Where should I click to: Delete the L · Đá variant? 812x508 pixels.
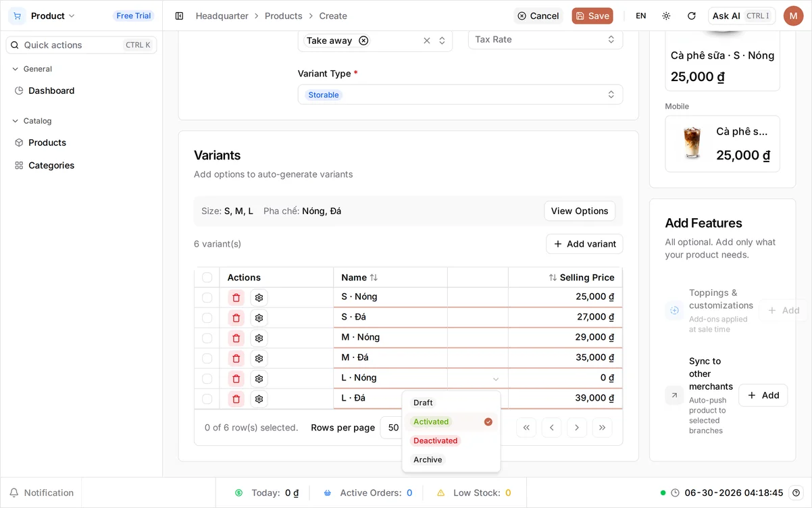[x=236, y=399]
